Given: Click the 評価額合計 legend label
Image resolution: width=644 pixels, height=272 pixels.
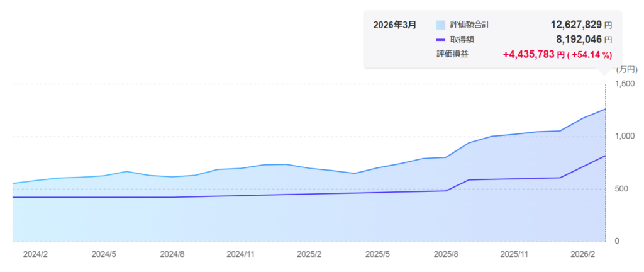Looking at the screenshot, I should tap(470, 25).
